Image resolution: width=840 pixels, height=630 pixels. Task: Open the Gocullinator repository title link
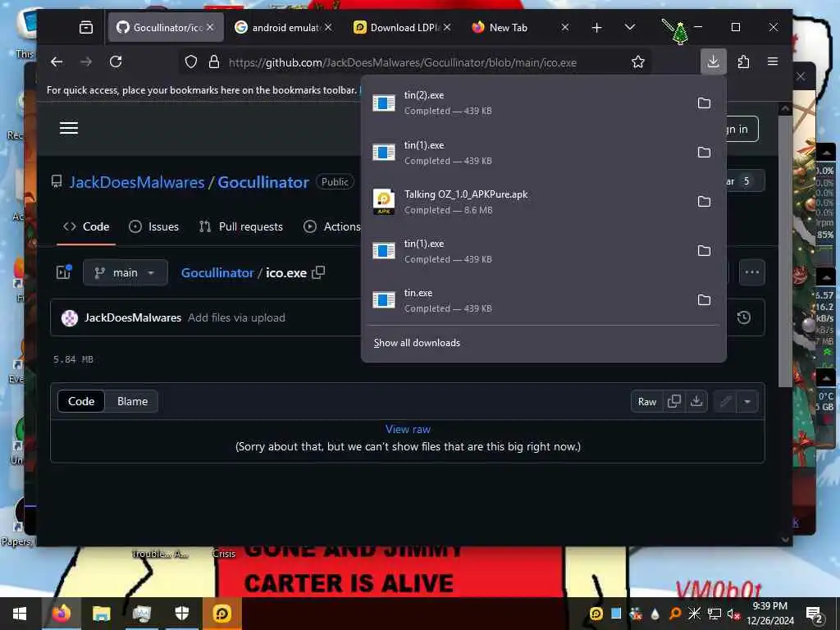(263, 182)
